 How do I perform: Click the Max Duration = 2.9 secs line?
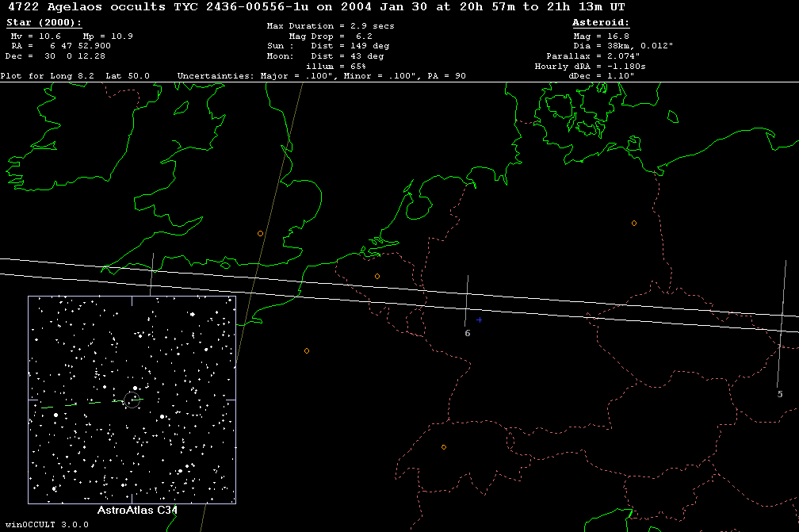tap(331, 26)
